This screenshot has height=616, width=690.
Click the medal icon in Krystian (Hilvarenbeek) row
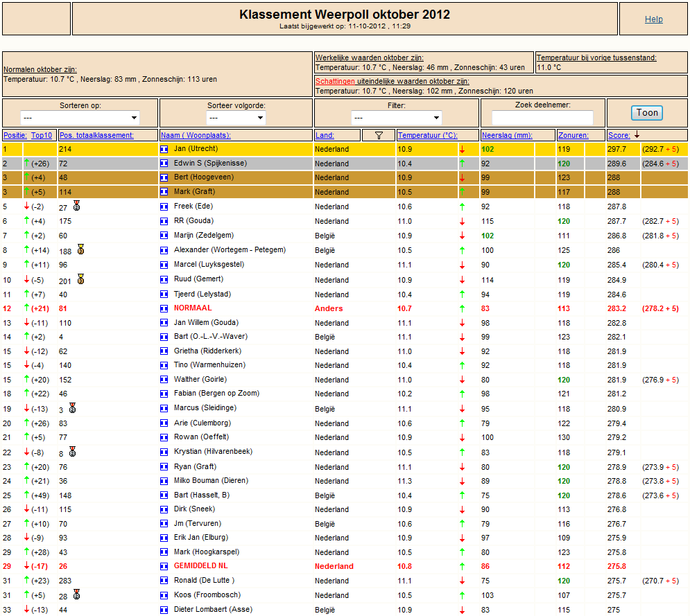pyautogui.click(x=73, y=451)
